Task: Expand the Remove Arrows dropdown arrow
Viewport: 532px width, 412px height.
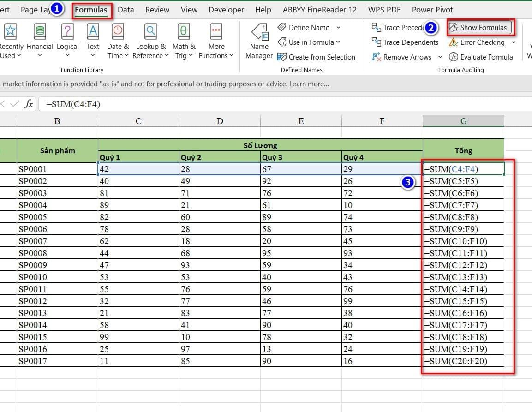Action: [x=440, y=57]
